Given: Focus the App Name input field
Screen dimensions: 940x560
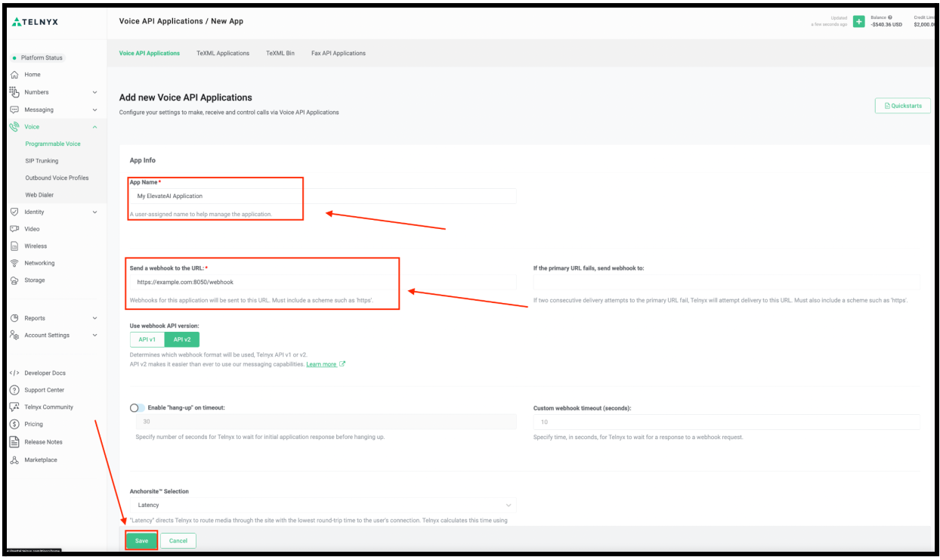Looking at the screenshot, I should coord(323,196).
